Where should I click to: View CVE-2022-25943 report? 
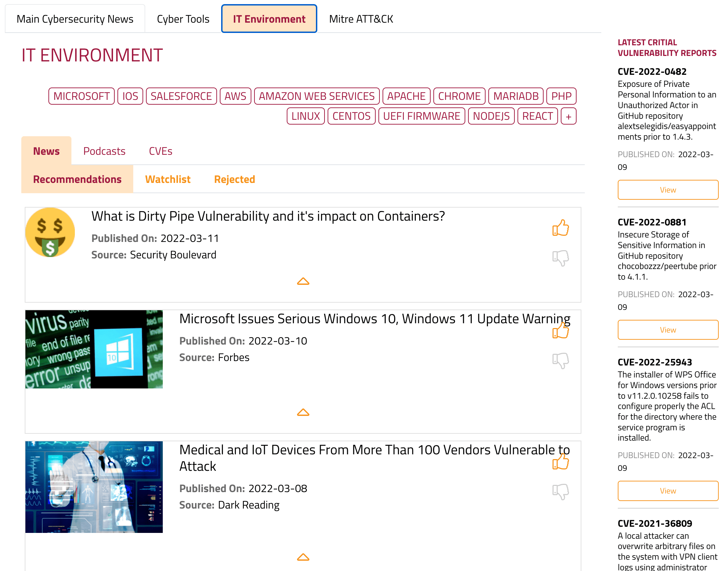(x=668, y=491)
